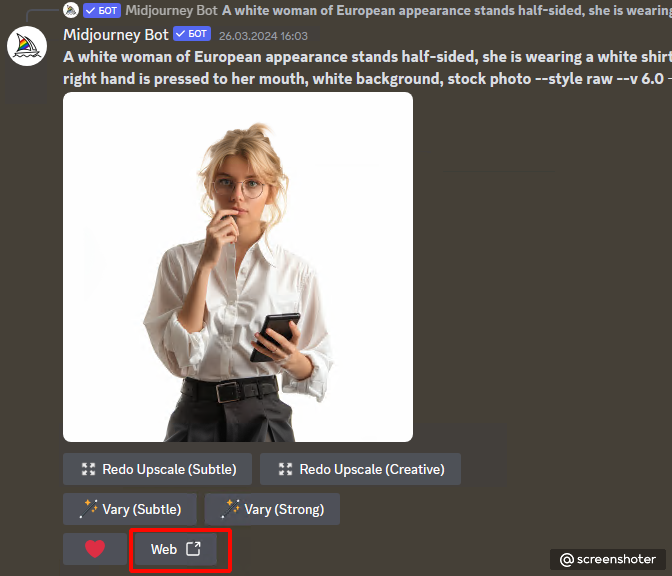The height and width of the screenshot is (576, 672).
Task: Click expand-arrows icon on Redo Upscale (Creative)
Action: pos(285,469)
